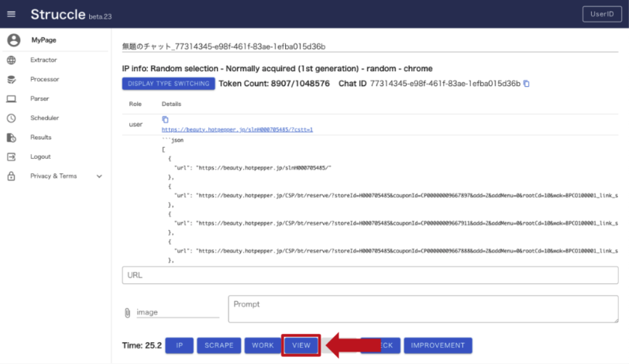The height and width of the screenshot is (364, 629).
Task: Click the UserID button
Action: tap(602, 14)
